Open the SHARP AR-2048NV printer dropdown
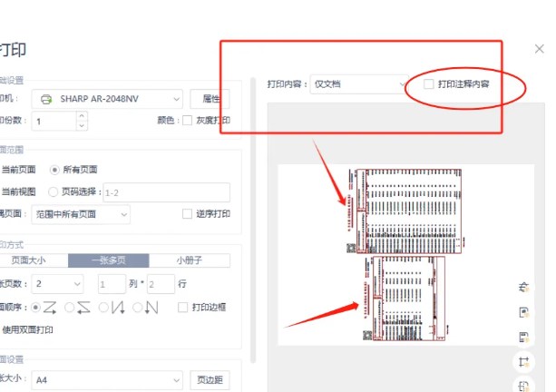The width and height of the screenshot is (556, 392). point(107,99)
